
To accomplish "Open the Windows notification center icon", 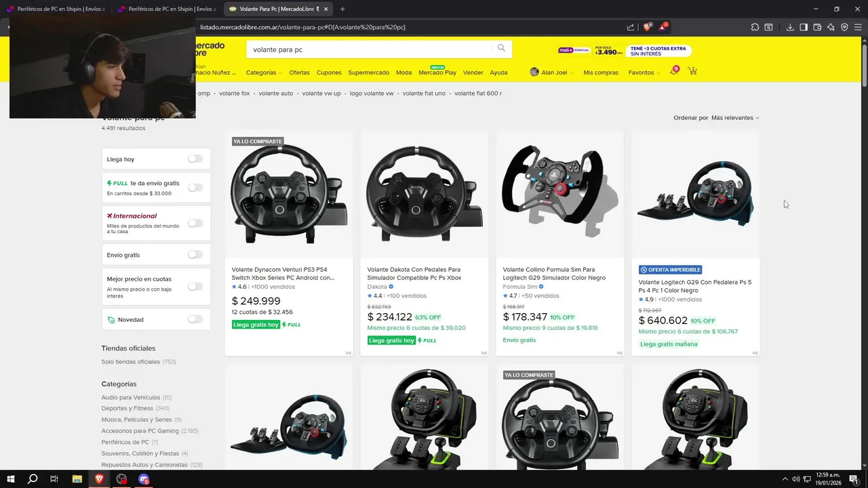I will 854,479.
